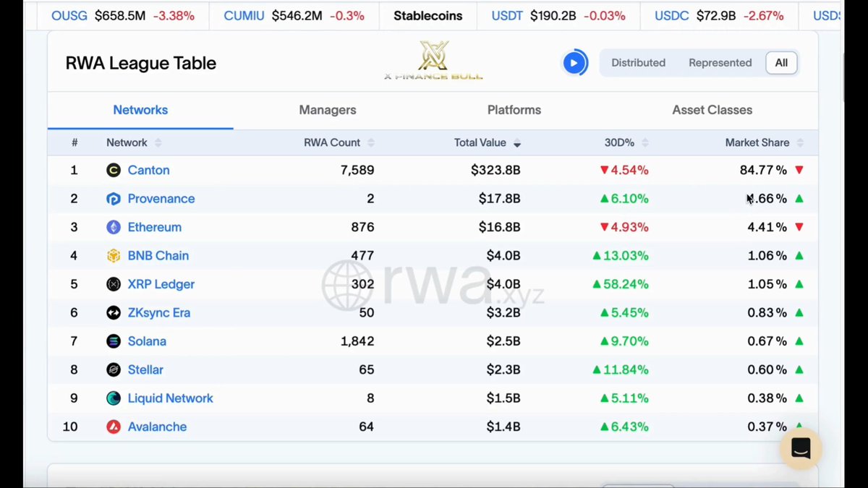Sort by the RWA Count column arrows
This screenshot has height=488, width=868.
coord(371,143)
